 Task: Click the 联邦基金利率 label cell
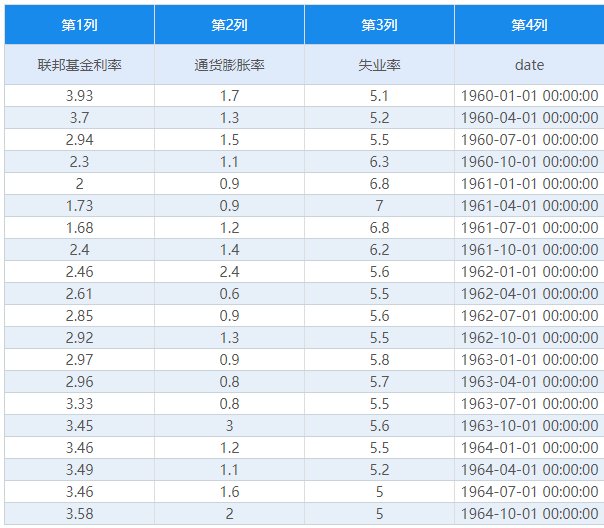click(x=79, y=65)
